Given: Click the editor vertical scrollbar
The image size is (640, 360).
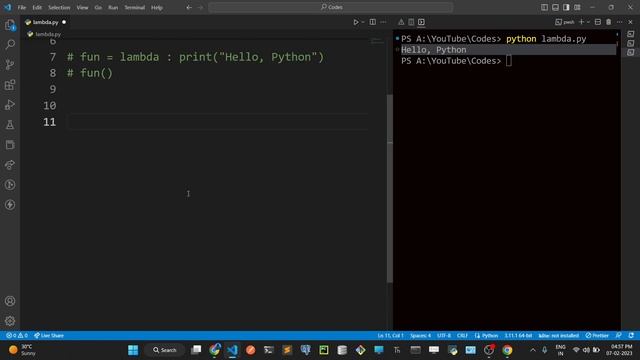Looking at the screenshot, I should coord(389,188).
